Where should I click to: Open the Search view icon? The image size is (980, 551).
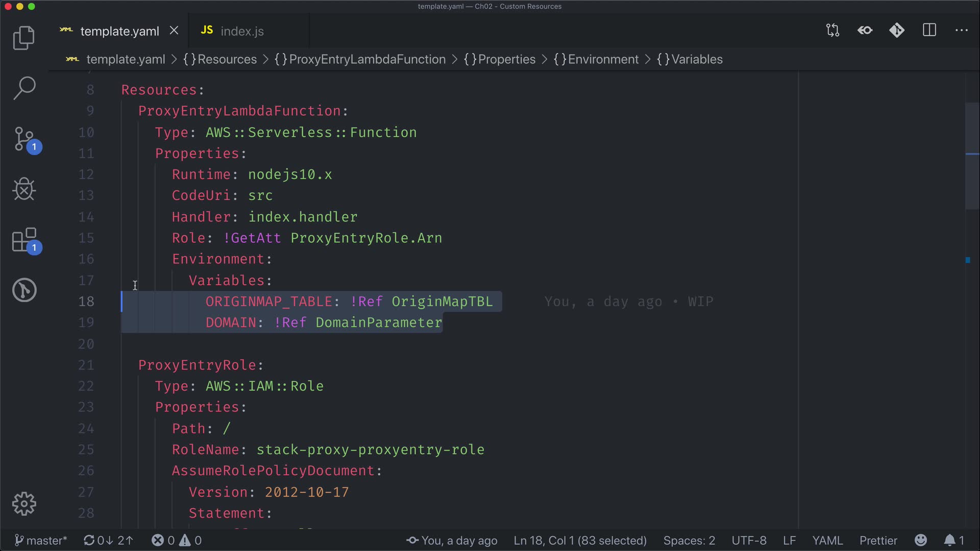click(23, 88)
